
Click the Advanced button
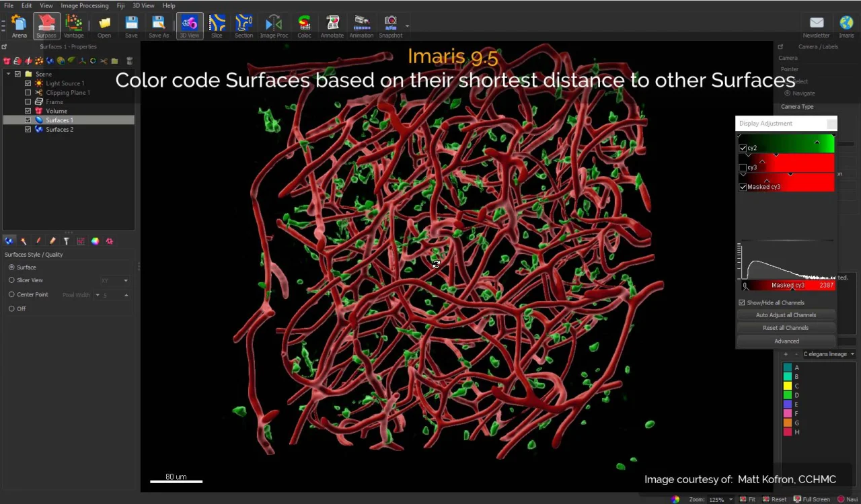tap(786, 341)
